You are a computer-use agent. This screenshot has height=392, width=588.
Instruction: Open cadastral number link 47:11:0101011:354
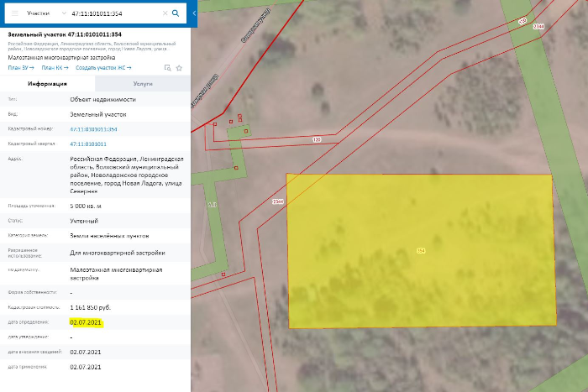(x=93, y=129)
